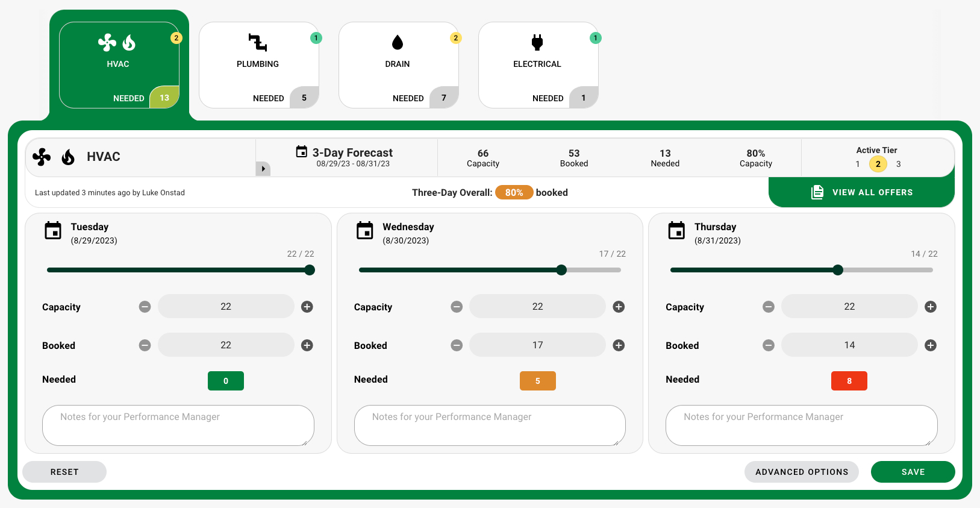
Task: Decrease Thursday Booked with minus
Action: pyautogui.click(x=769, y=345)
